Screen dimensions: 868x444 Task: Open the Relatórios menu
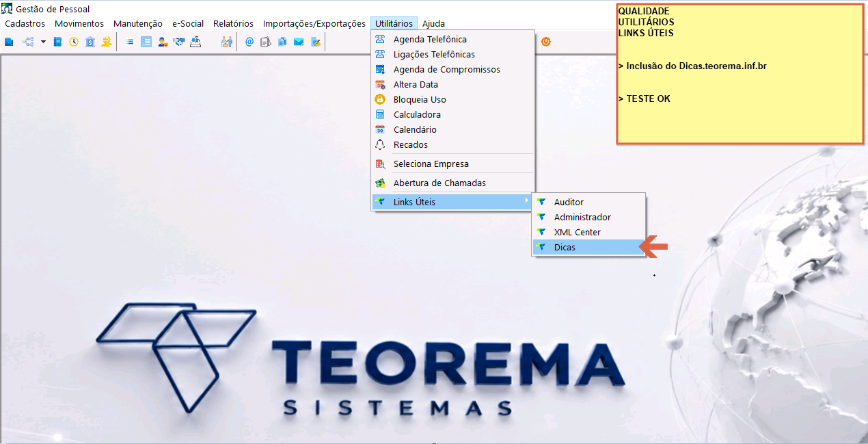(233, 23)
